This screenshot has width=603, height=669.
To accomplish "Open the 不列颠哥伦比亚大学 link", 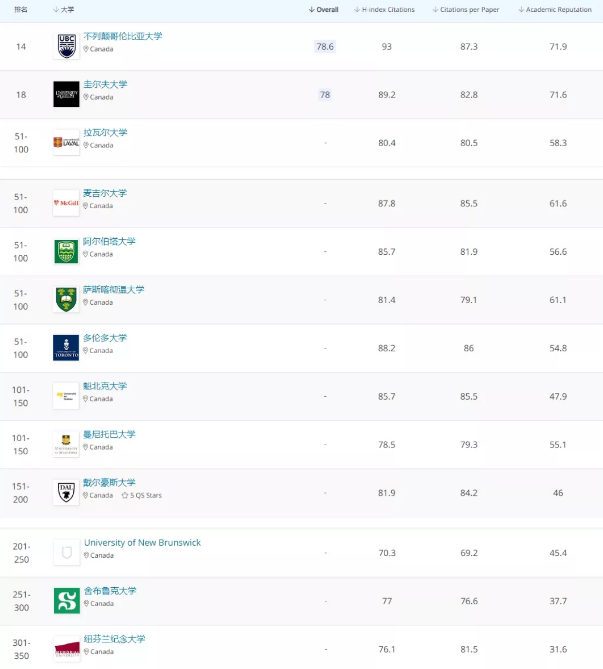I will (x=123, y=36).
